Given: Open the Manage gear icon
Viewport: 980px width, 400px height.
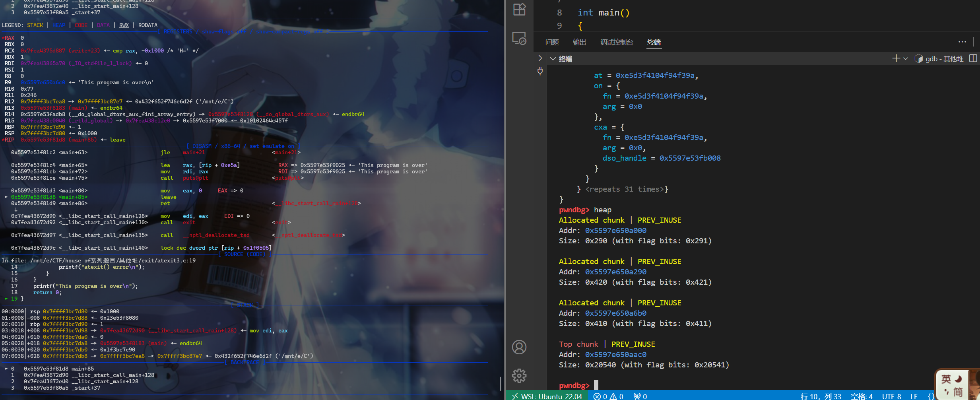Looking at the screenshot, I should click(x=519, y=376).
